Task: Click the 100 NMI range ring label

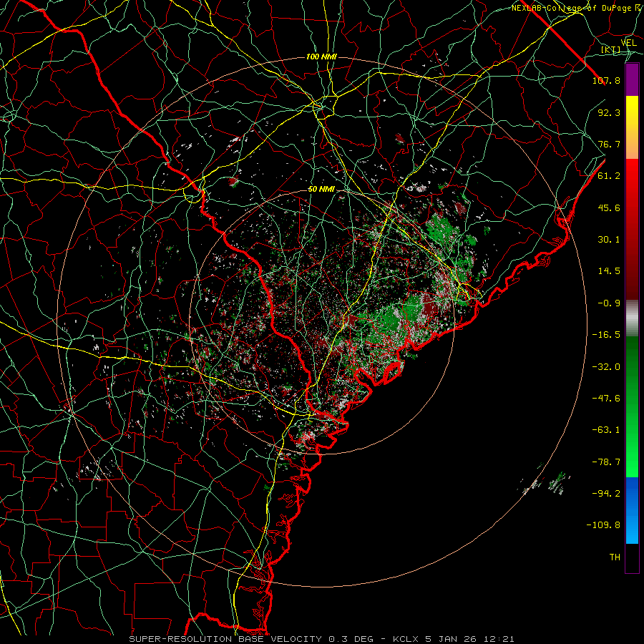Action: point(321,57)
